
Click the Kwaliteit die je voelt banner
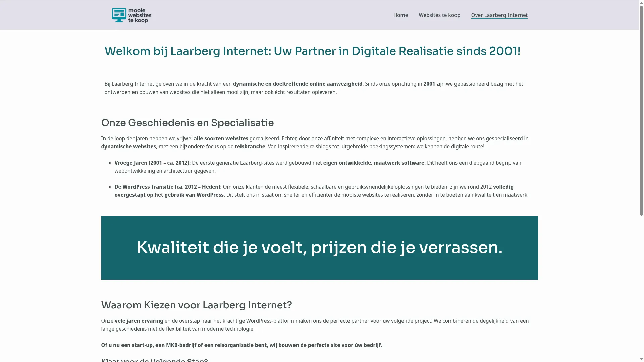click(319, 248)
